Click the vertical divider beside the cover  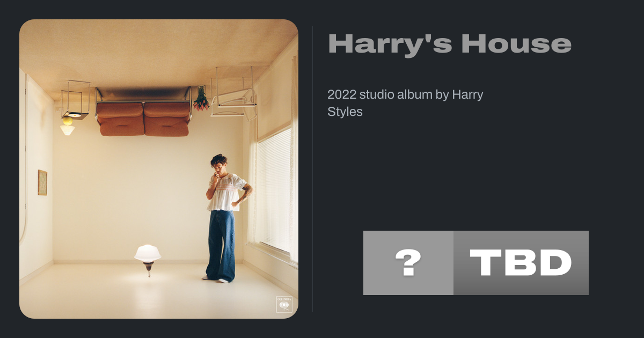click(x=313, y=169)
